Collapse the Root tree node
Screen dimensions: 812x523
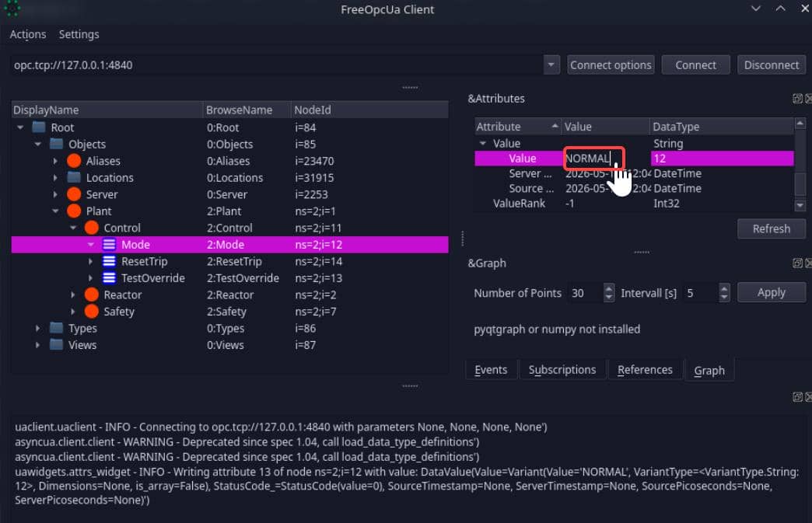coord(20,127)
